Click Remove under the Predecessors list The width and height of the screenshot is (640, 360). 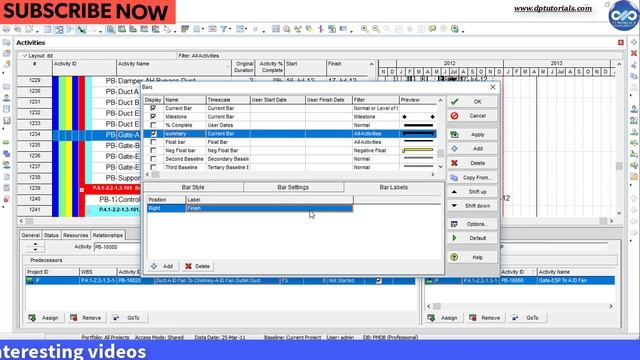click(x=86, y=318)
